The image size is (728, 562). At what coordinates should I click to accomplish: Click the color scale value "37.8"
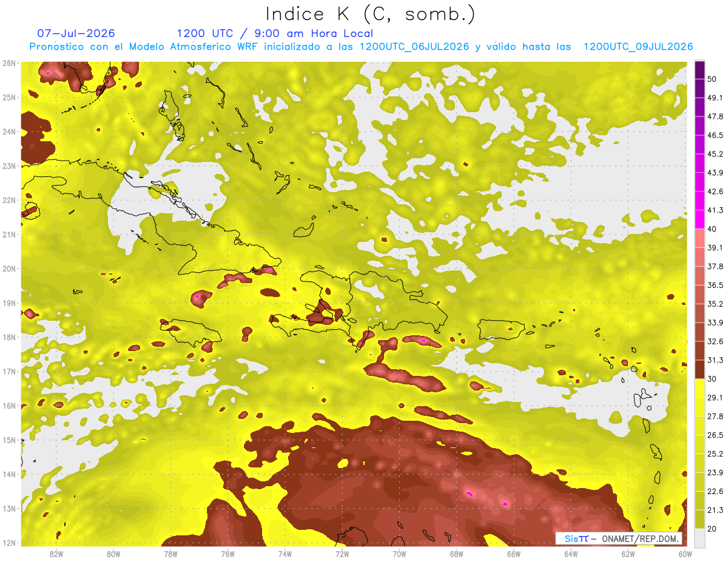(715, 266)
